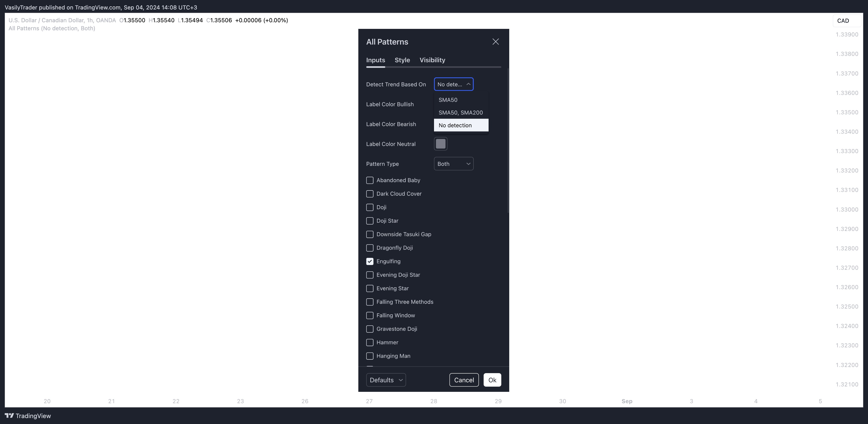Click the Label Color Bullish label
The height and width of the screenshot is (424, 868).
(x=390, y=104)
